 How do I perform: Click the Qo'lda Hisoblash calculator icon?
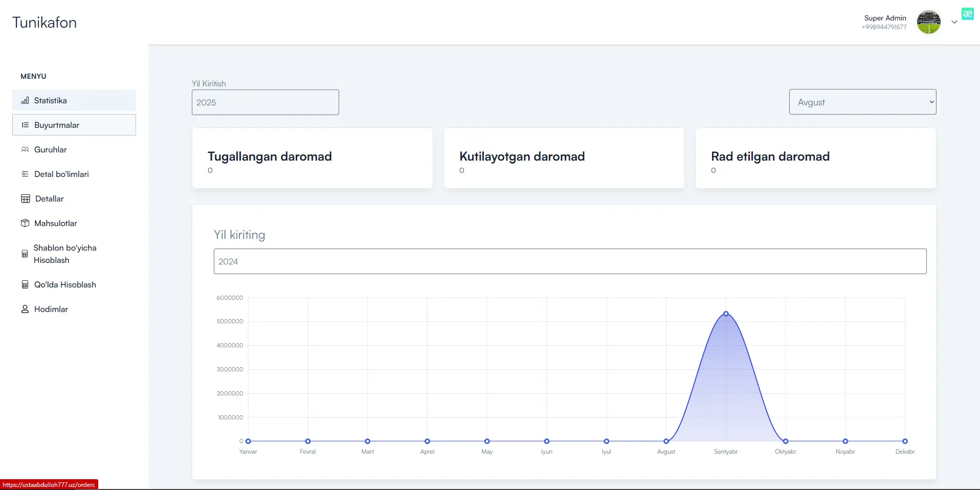pos(25,285)
